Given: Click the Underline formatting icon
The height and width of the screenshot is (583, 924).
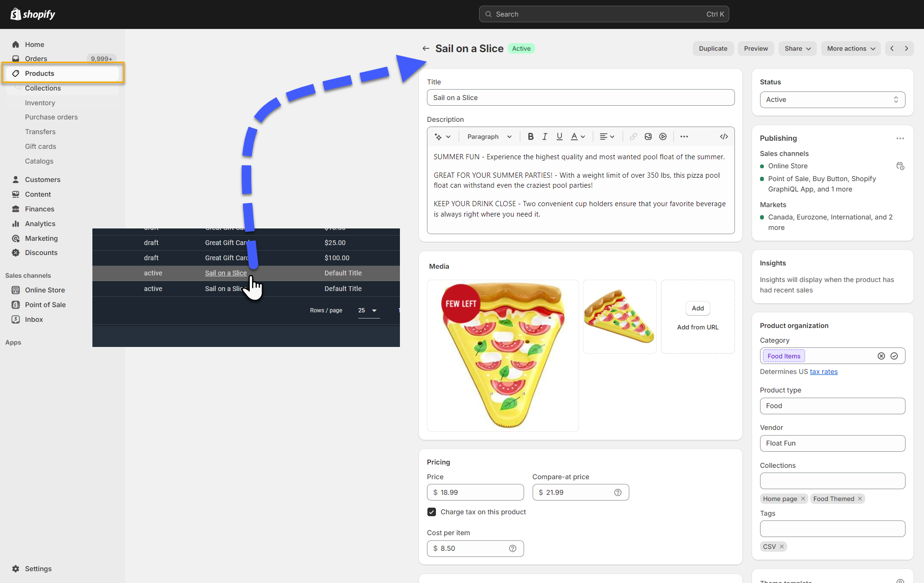Looking at the screenshot, I should (x=560, y=137).
